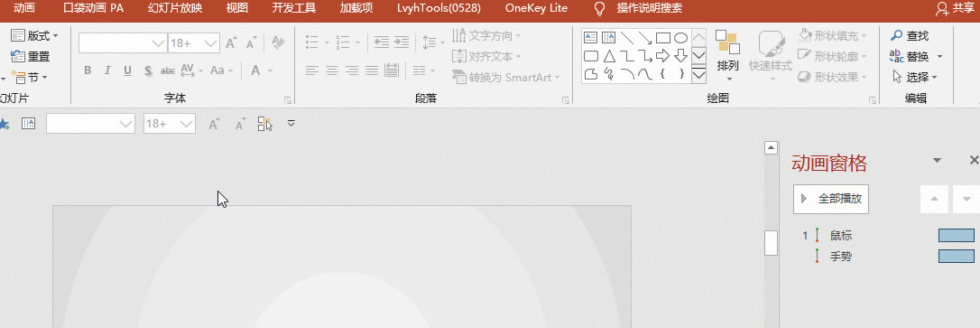Open the 口袋动画 PA tab
This screenshot has width=980, height=328.
tap(94, 9)
